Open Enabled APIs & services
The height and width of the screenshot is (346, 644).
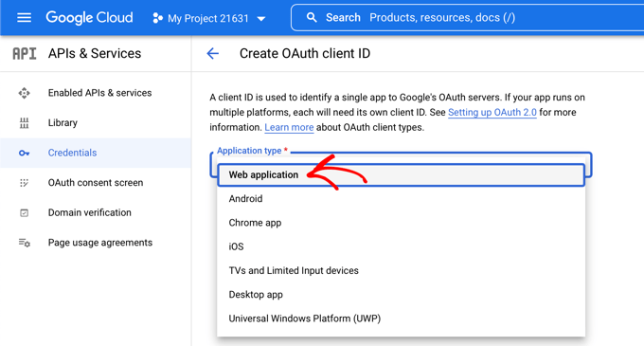[x=99, y=93]
